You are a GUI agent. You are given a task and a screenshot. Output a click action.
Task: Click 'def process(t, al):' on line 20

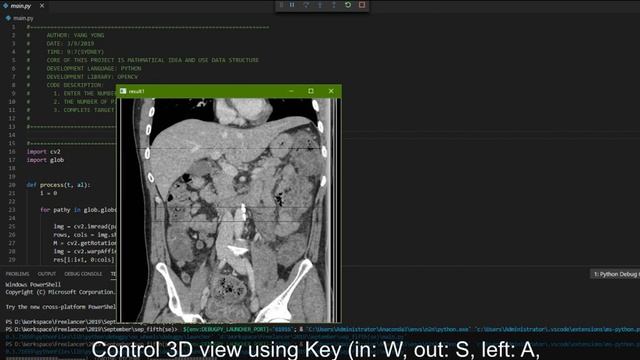(x=58, y=185)
